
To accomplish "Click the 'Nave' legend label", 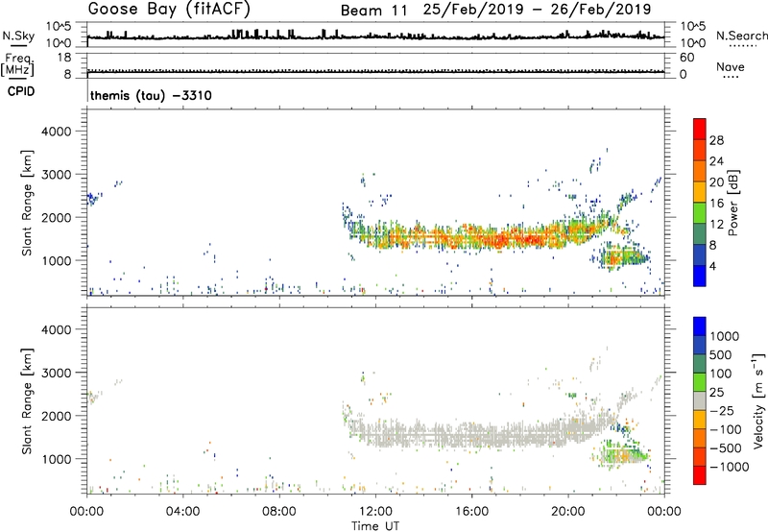I will tap(730, 67).
